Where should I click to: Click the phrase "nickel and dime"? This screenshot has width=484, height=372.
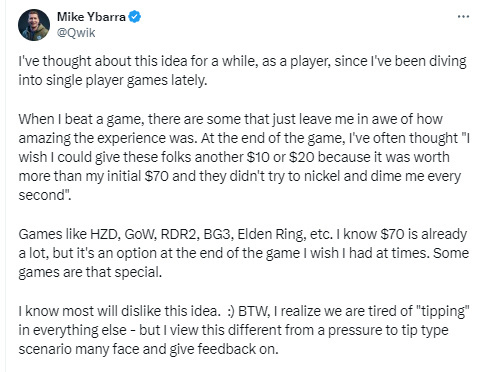click(349, 176)
